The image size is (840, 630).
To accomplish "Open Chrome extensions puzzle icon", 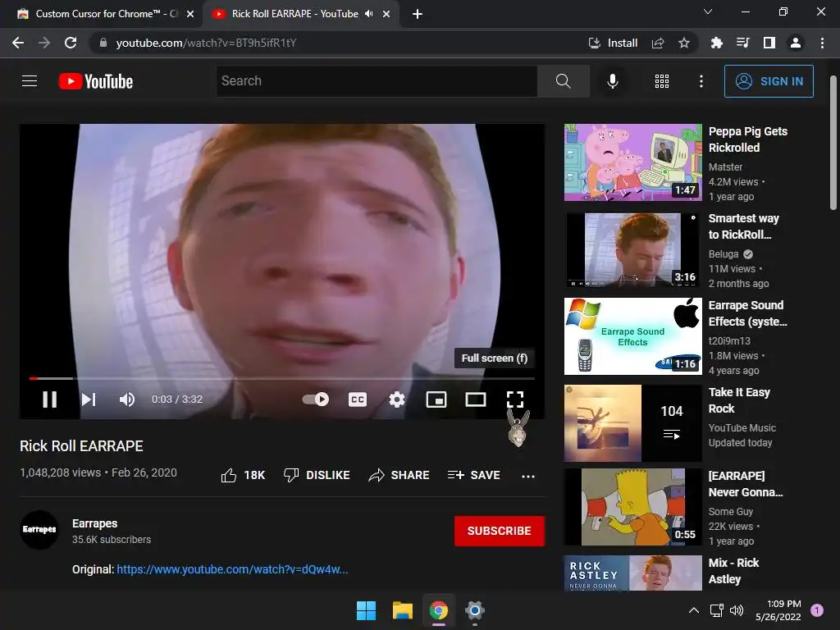I will point(716,43).
